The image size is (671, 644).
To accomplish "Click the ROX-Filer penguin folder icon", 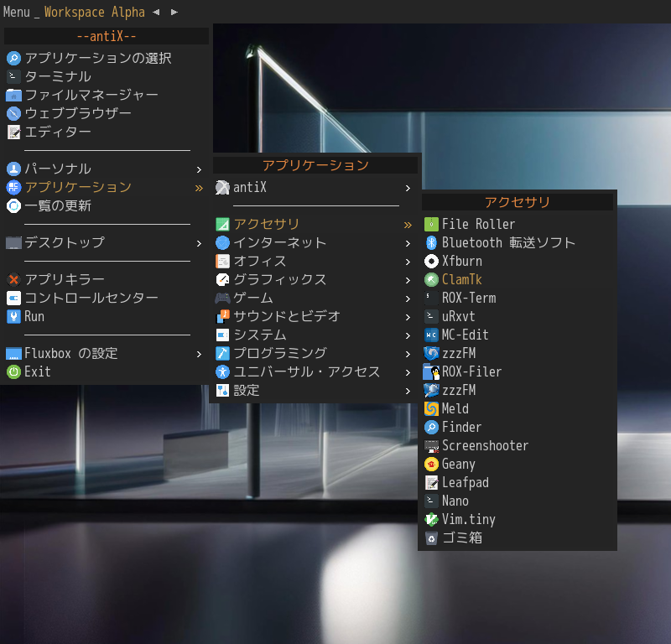I will [x=431, y=371].
